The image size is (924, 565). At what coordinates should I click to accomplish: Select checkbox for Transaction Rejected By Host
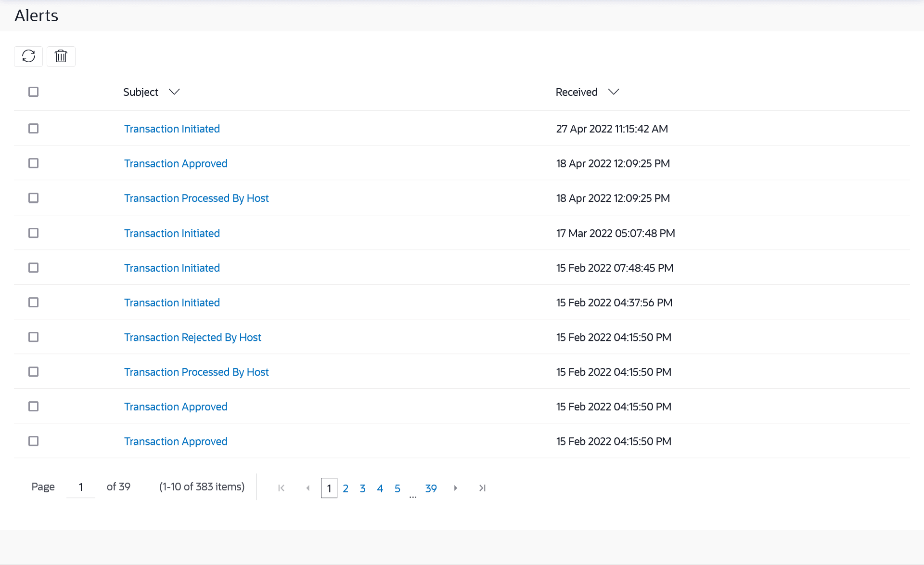tap(33, 337)
